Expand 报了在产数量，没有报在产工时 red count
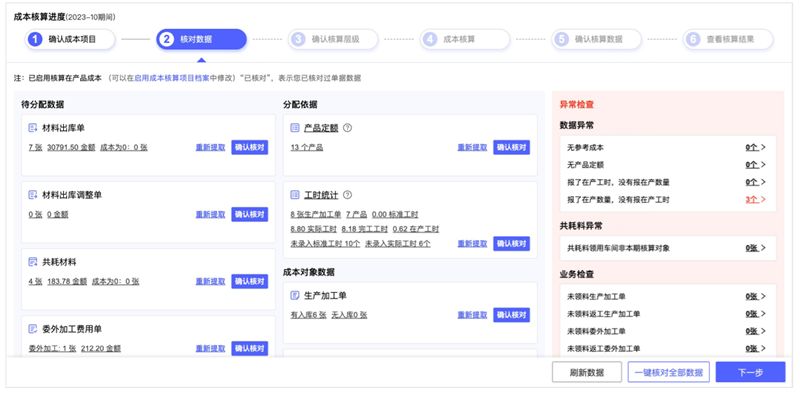The width and height of the screenshot is (800, 393). point(756,200)
